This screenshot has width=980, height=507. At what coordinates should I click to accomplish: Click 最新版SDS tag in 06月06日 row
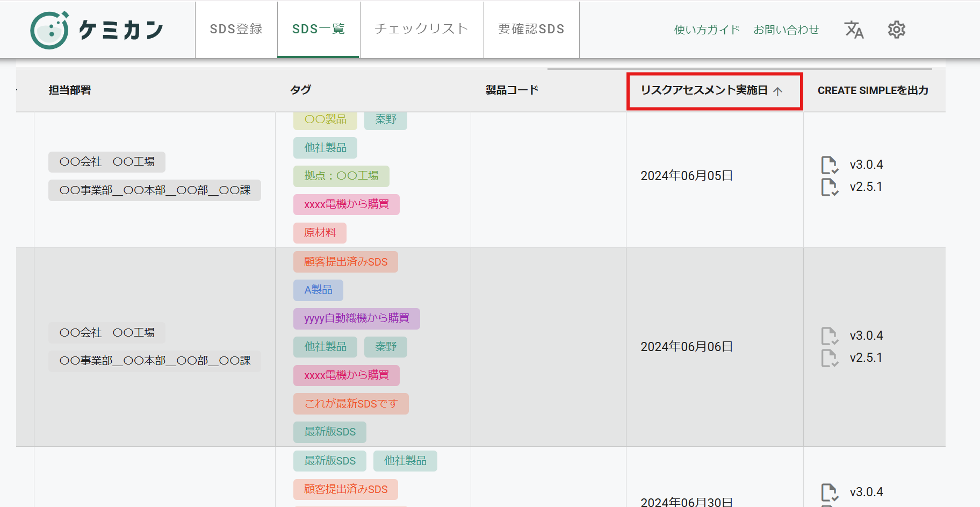click(330, 432)
